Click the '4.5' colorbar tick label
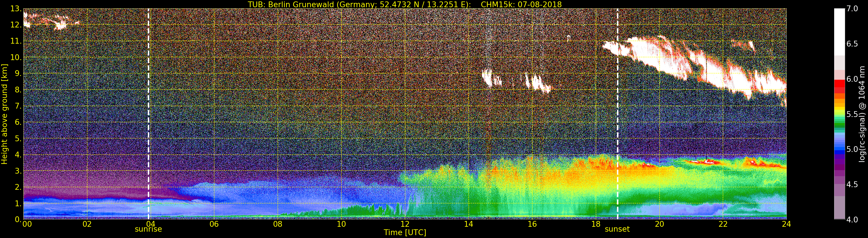 coord(852,185)
